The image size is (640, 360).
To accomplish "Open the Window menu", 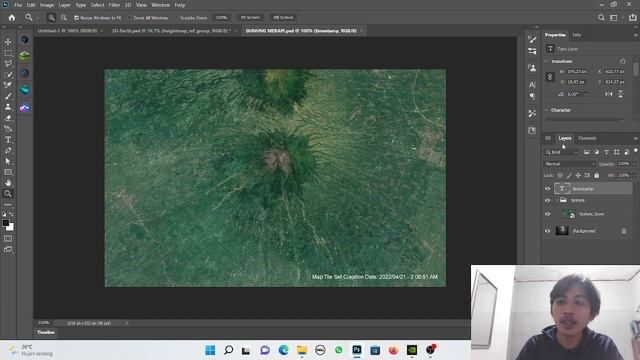I will (160, 5).
